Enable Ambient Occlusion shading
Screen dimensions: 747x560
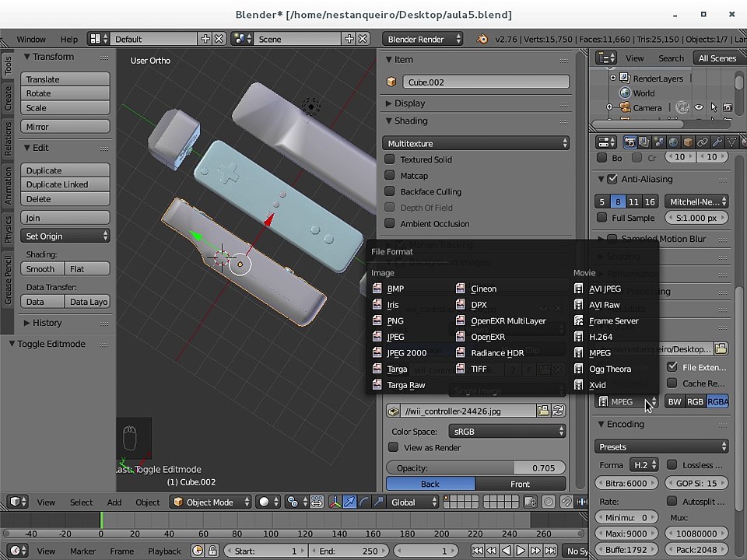(390, 223)
